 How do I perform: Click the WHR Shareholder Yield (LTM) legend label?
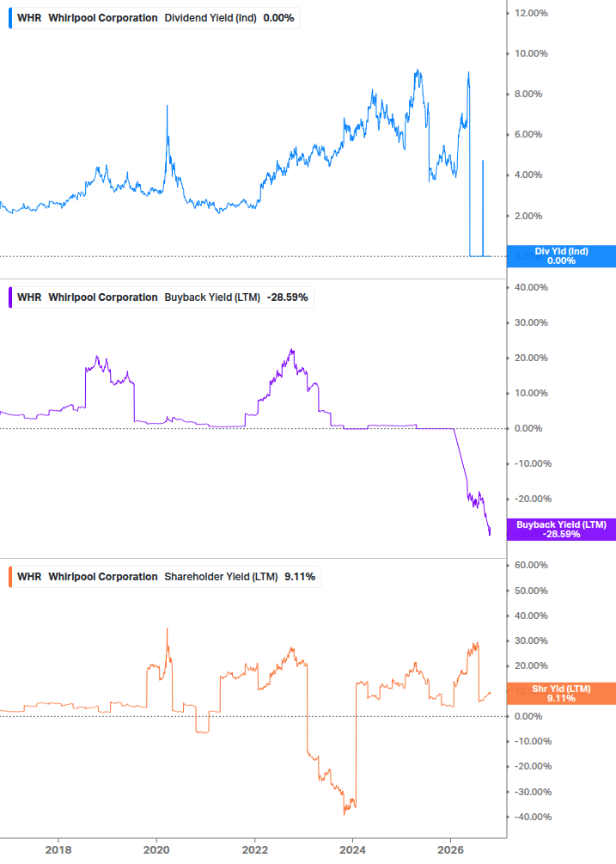click(x=165, y=576)
